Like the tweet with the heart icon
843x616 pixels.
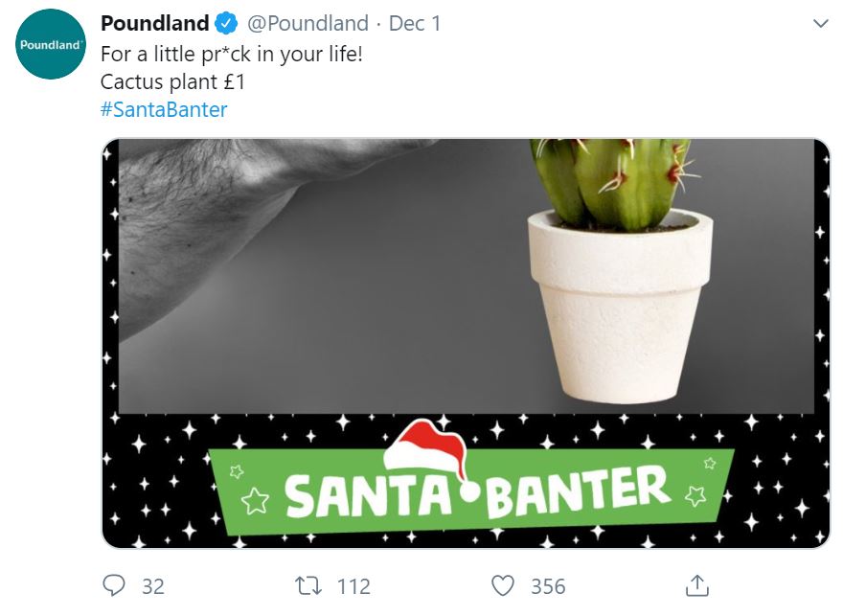tap(503, 586)
